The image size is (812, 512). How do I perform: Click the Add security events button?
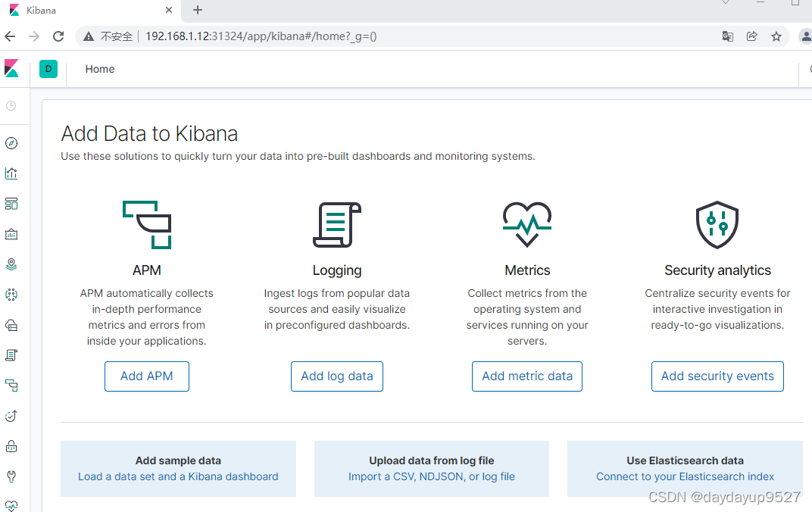tap(717, 376)
